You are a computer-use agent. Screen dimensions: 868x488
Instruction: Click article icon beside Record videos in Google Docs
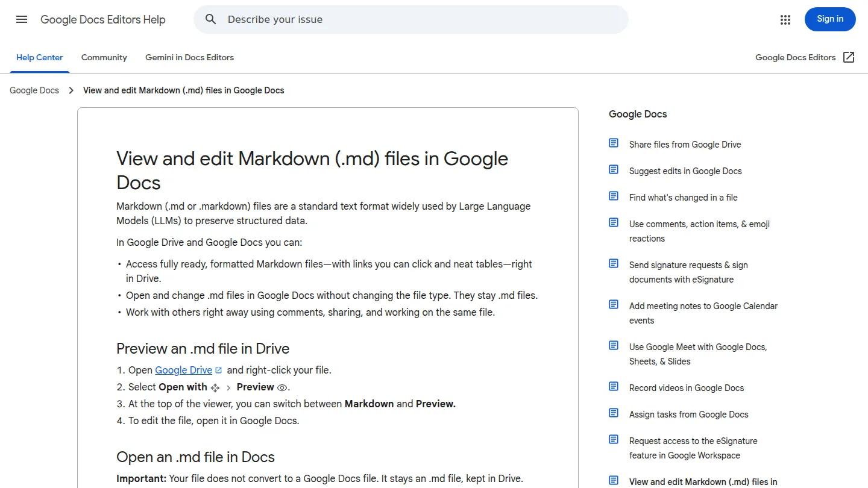(x=614, y=387)
